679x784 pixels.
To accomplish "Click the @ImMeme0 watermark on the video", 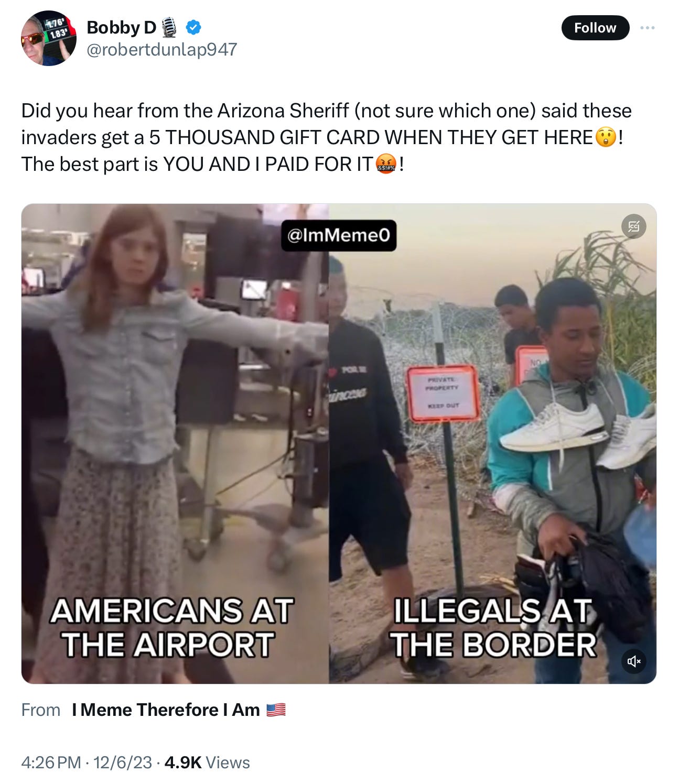I will coord(339,235).
